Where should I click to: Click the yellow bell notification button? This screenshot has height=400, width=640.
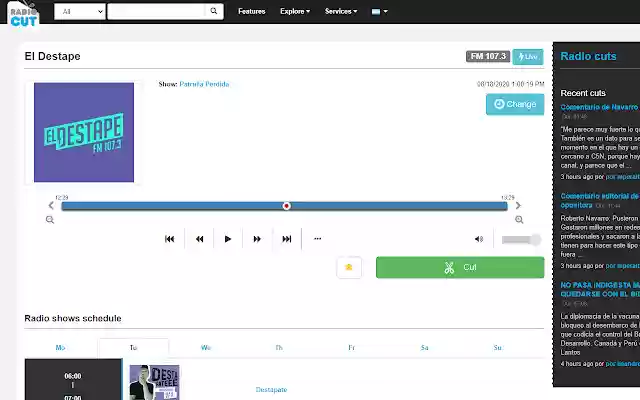click(x=349, y=267)
